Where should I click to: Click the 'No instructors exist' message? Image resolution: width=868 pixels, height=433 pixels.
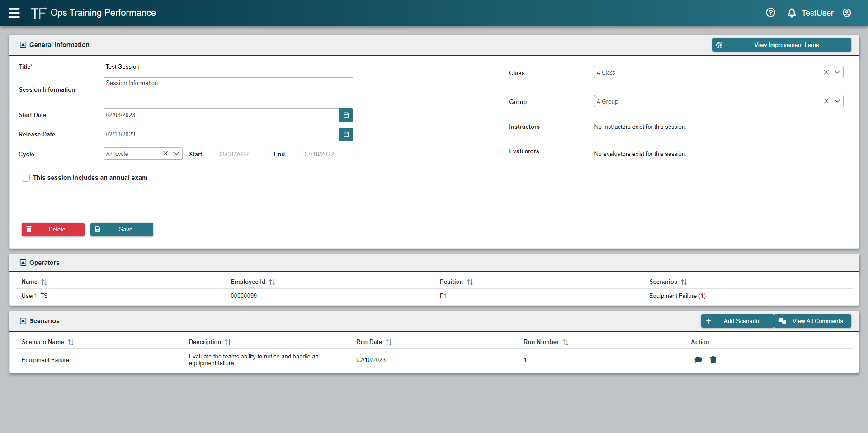(640, 127)
